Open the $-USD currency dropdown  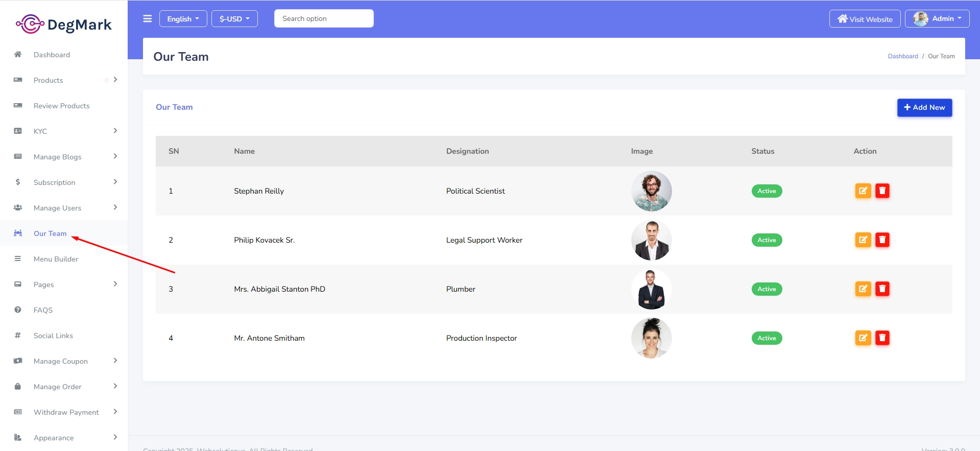pos(234,19)
